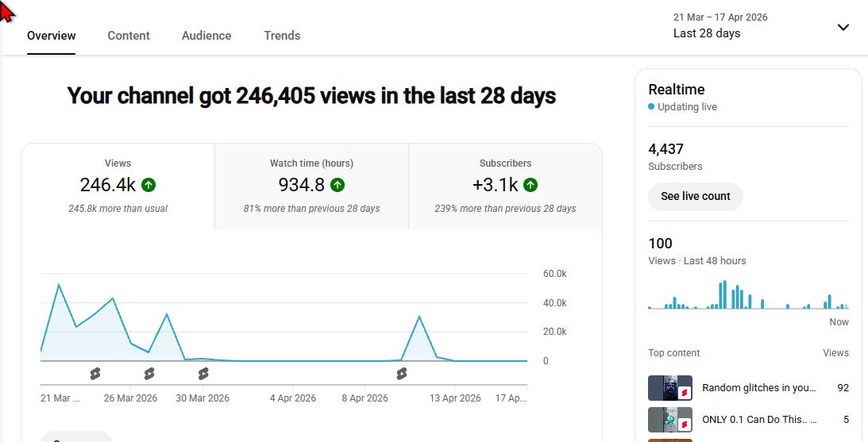Click green up arrow beside +3.1k subscribers

[530, 185]
